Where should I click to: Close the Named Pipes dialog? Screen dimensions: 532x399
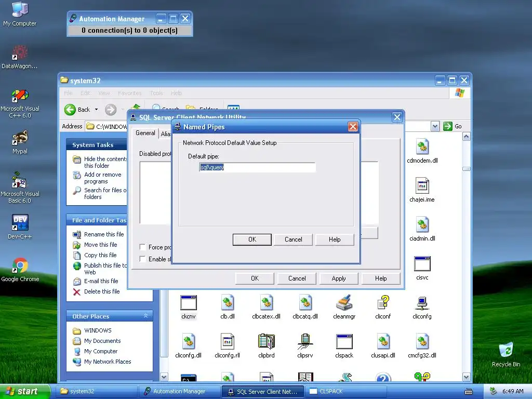353,127
